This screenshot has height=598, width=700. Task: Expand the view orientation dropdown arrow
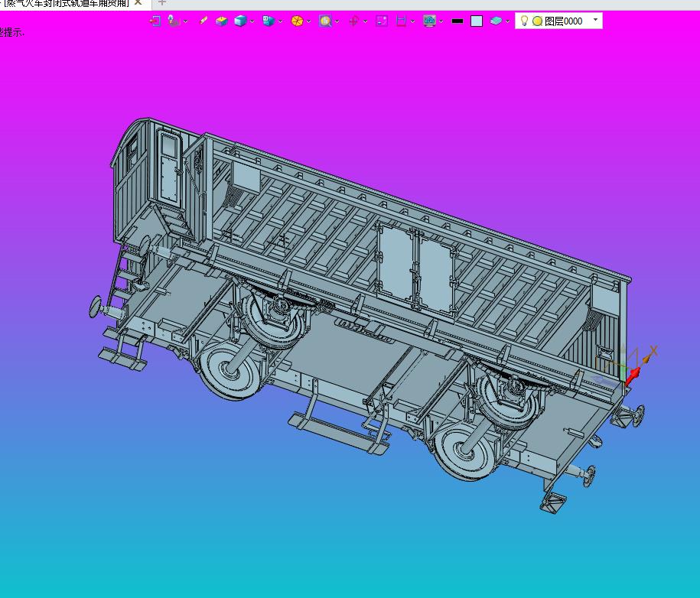(280, 21)
